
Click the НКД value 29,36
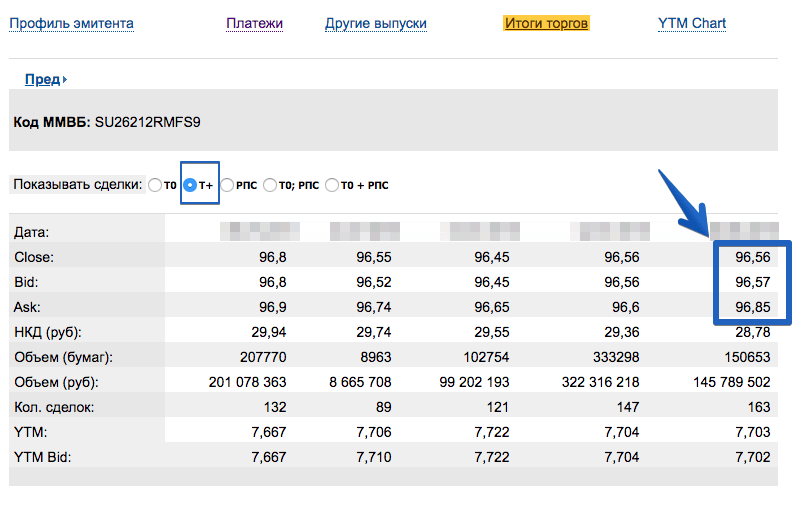tap(622, 332)
